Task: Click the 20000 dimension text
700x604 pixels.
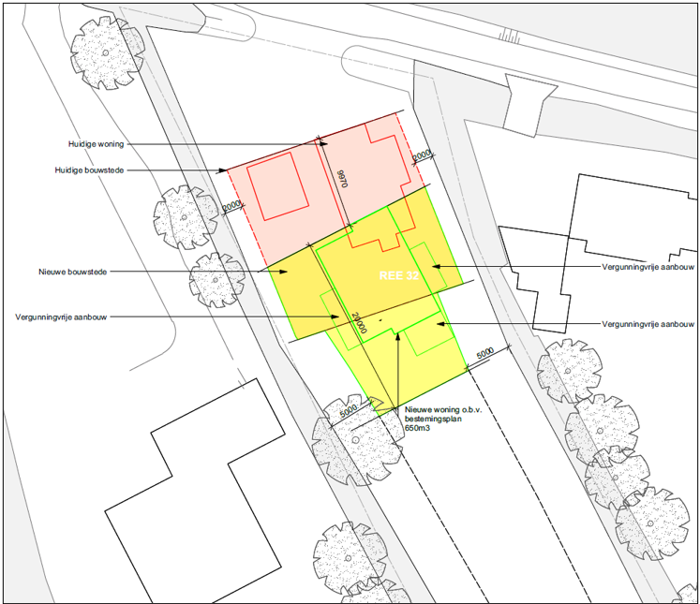Action: (359, 322)
